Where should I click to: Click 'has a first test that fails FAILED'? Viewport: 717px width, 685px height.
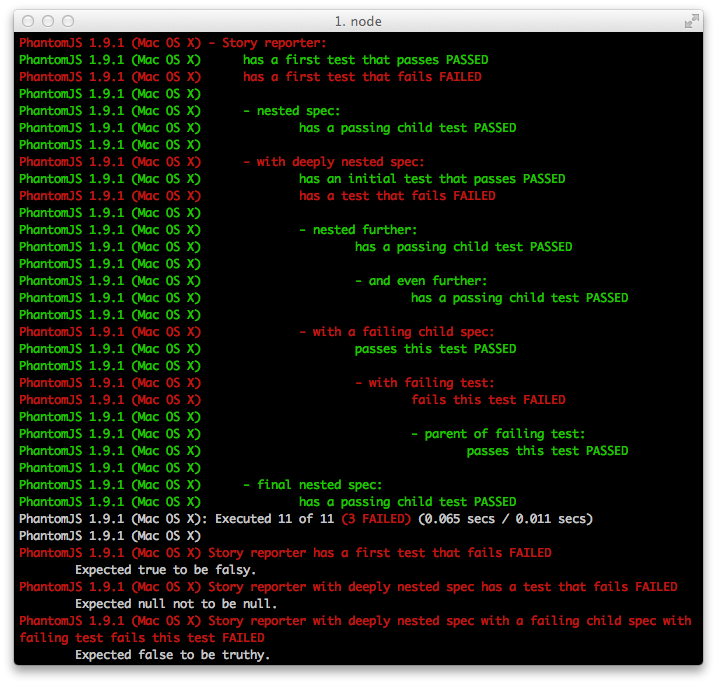coord(362,77)
